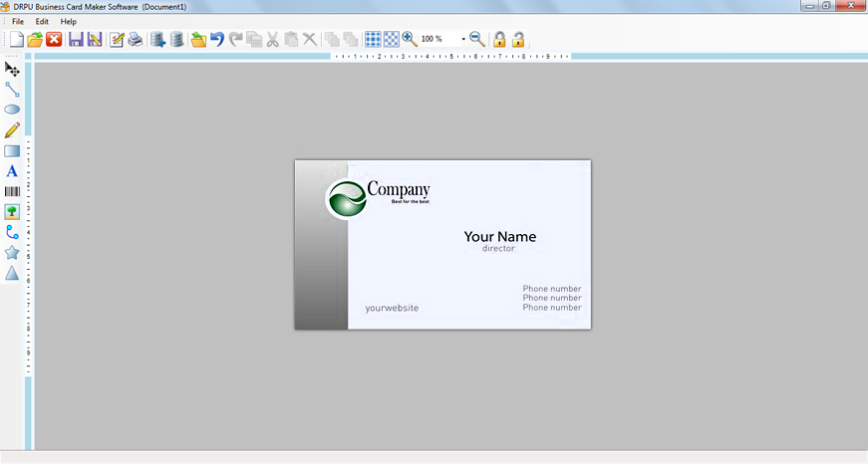
Task: Select the 'Your Name' text on card
Action: pyautogui.click(x=499, y=237)
